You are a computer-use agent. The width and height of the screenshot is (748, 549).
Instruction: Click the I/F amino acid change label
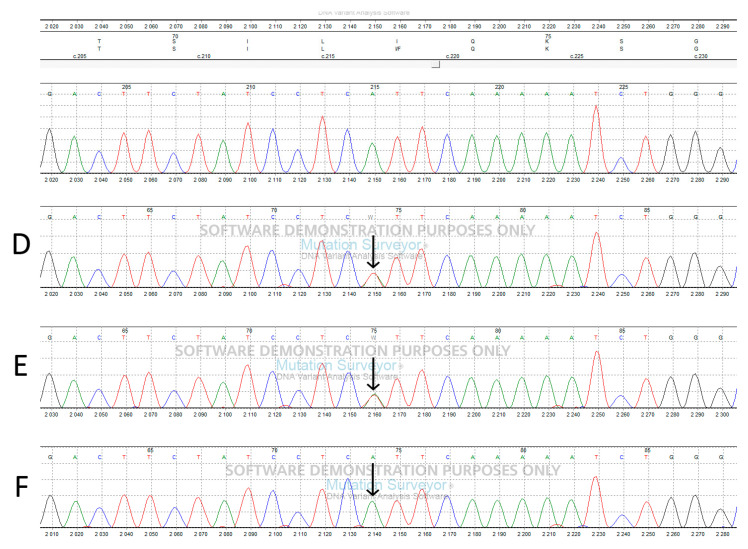coord(397,49)
